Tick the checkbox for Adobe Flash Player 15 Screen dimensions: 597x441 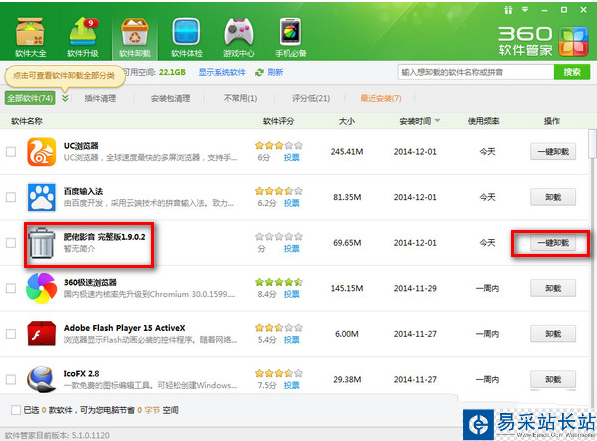11,334
